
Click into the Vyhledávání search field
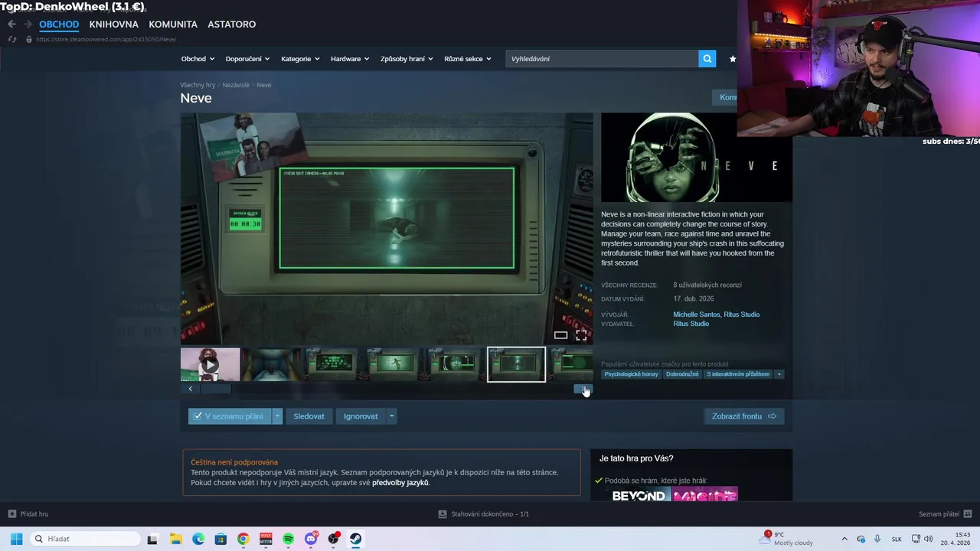point(602,58)
